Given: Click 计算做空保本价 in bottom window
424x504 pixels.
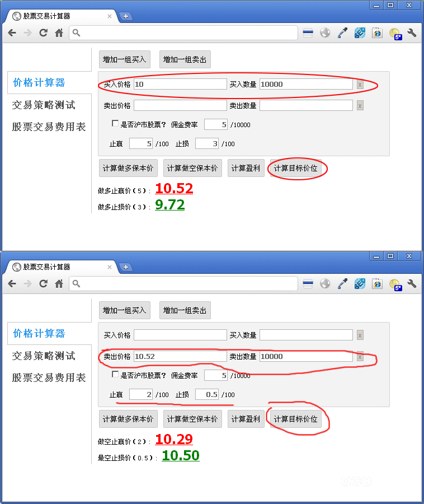Looking at the screenshot, I should [192, 419].
